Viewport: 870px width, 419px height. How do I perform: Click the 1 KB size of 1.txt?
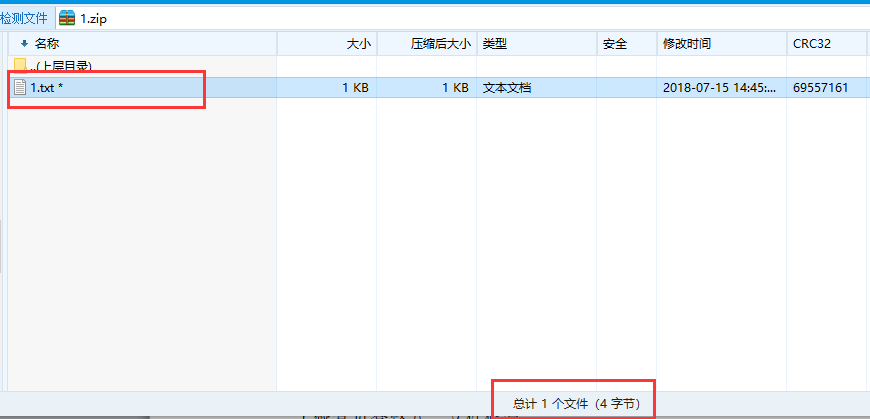(x=355, y=88)
